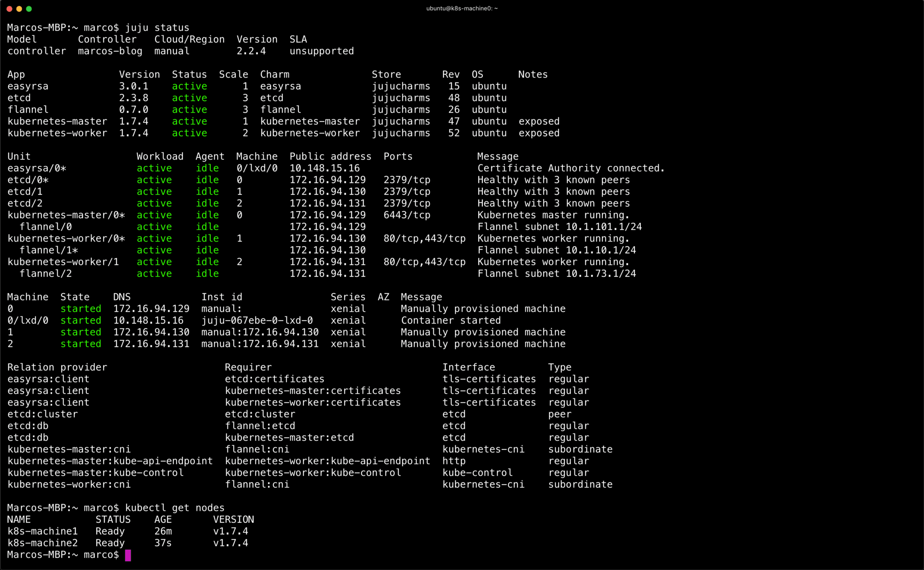Click 'Ready' status of k8s-machine1
The image size is (924, 570).
pyautogui.click(x=110, y=531)
